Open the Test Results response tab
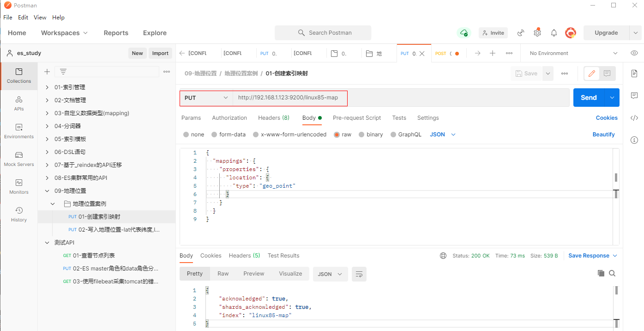This screenshot has height=331, width=644. tap(283, 256)
